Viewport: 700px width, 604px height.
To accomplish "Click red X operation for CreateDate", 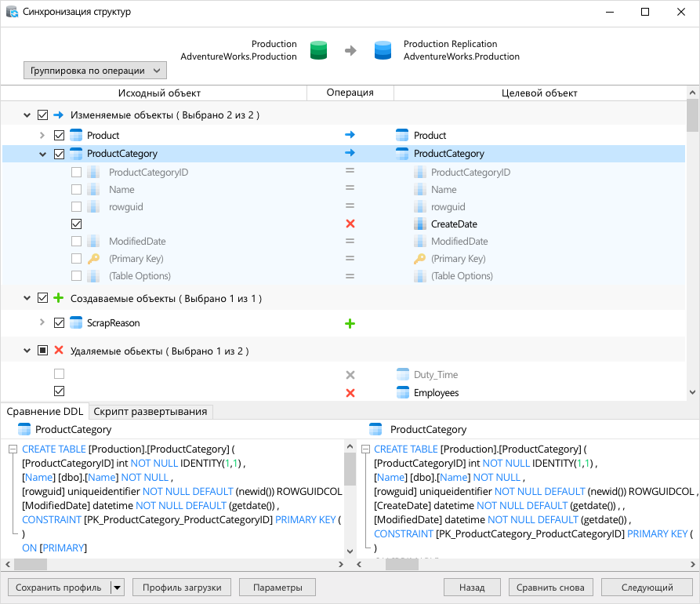I will (350, 224).
